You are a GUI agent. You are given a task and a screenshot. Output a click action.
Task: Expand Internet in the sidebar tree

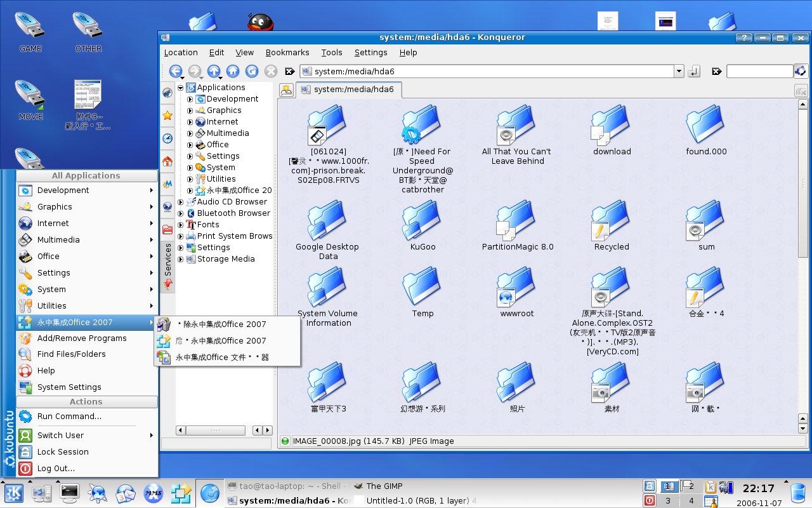190,122
